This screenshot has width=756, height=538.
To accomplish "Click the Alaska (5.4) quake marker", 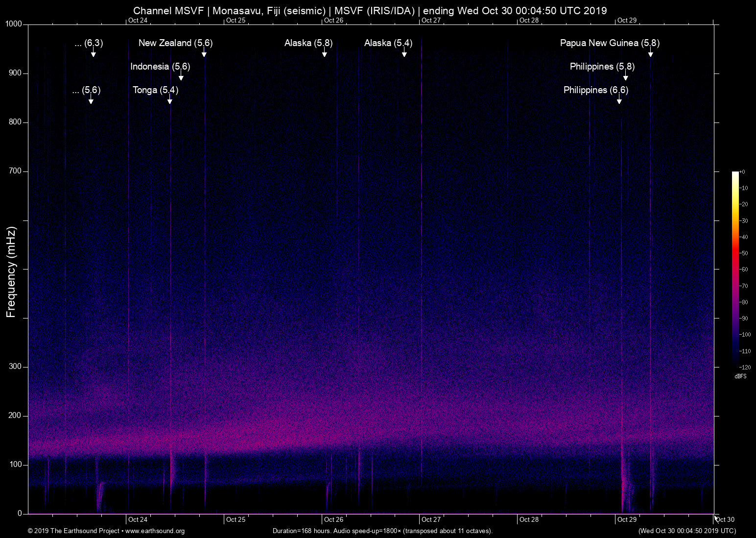I will [x=388, y=43].
